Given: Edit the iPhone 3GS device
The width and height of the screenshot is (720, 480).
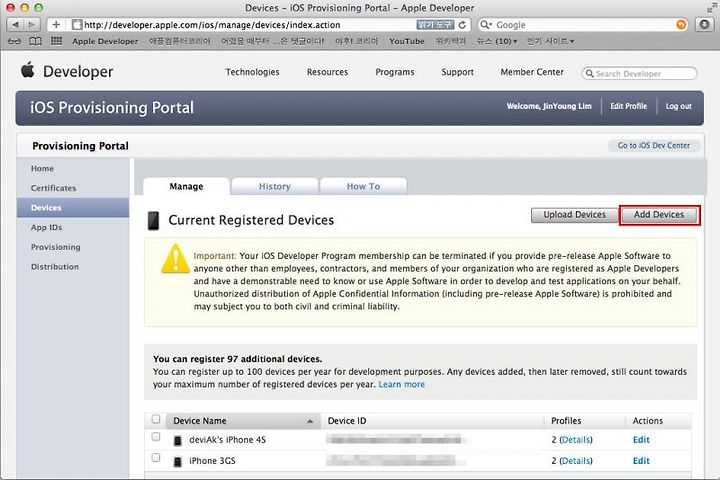Looking at the screenshot, I should pyautogui.click(x=641, y=461).
